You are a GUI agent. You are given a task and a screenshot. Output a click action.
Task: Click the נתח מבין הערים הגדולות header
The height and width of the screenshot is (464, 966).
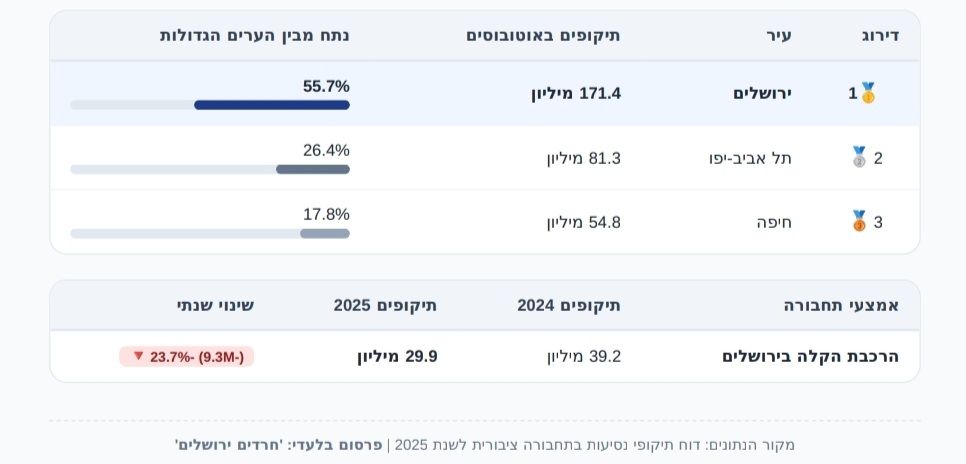click(254, 35)
